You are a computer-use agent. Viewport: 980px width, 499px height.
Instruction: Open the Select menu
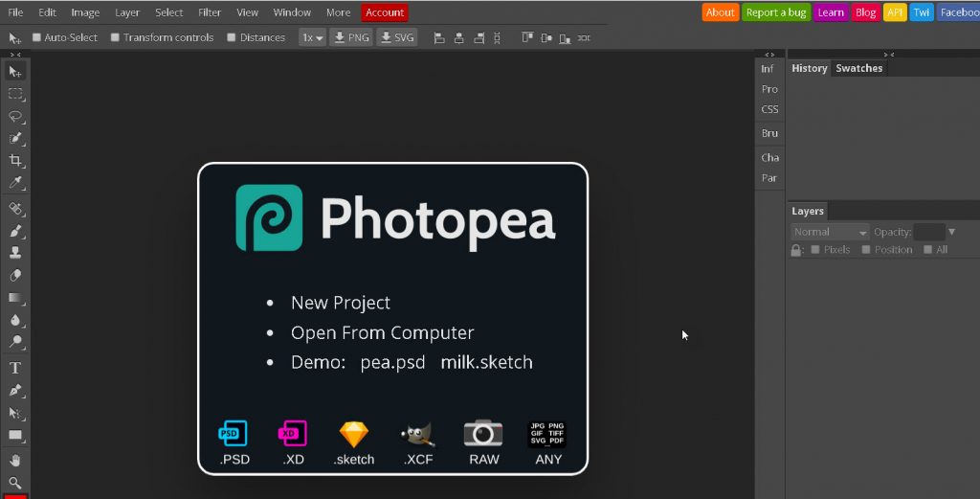pos(168,12)
